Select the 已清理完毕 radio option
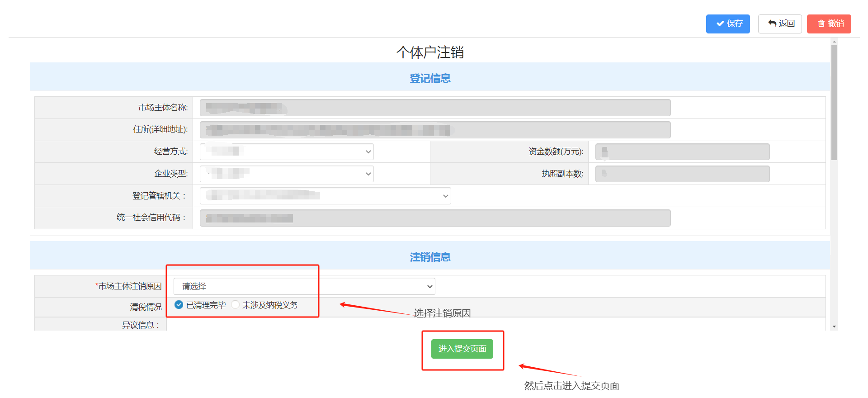The image size is (868, 398). point(179,305)
